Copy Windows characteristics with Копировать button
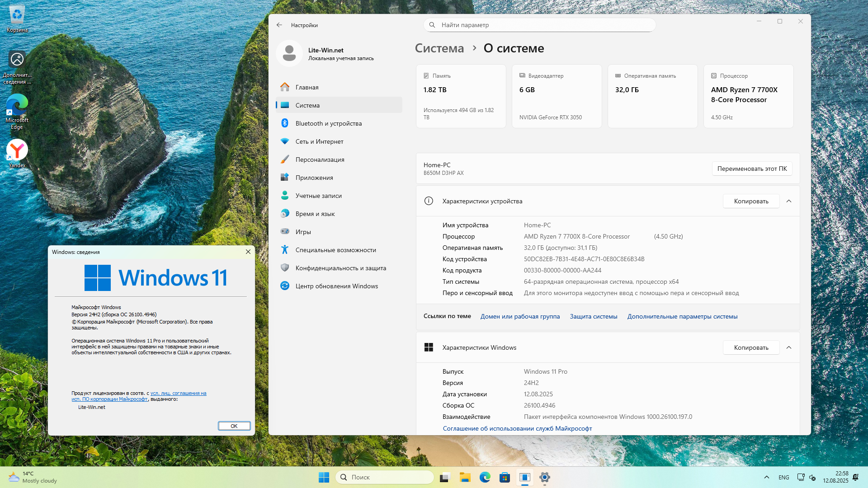The image size is (868, 488). pos(751,347)
